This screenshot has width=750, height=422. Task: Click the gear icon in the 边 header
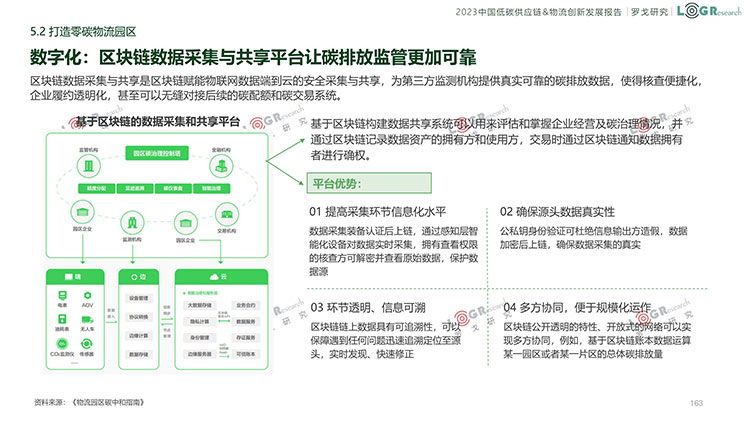pos(134,277)
